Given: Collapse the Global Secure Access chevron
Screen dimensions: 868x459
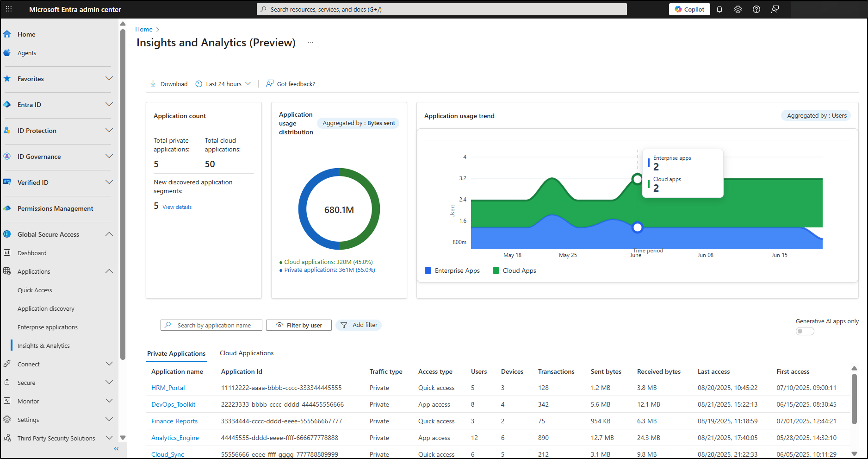Looking at the screenshot, I should (109, 234).
